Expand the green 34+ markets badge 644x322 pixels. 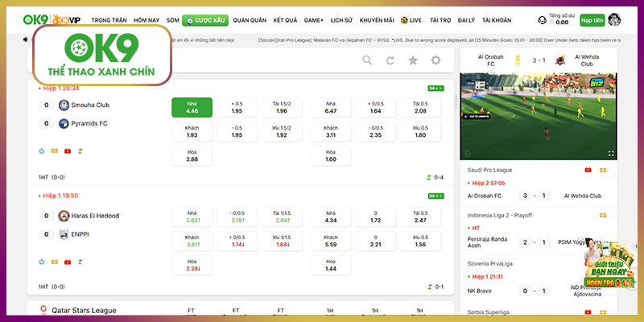click(434, 89)
